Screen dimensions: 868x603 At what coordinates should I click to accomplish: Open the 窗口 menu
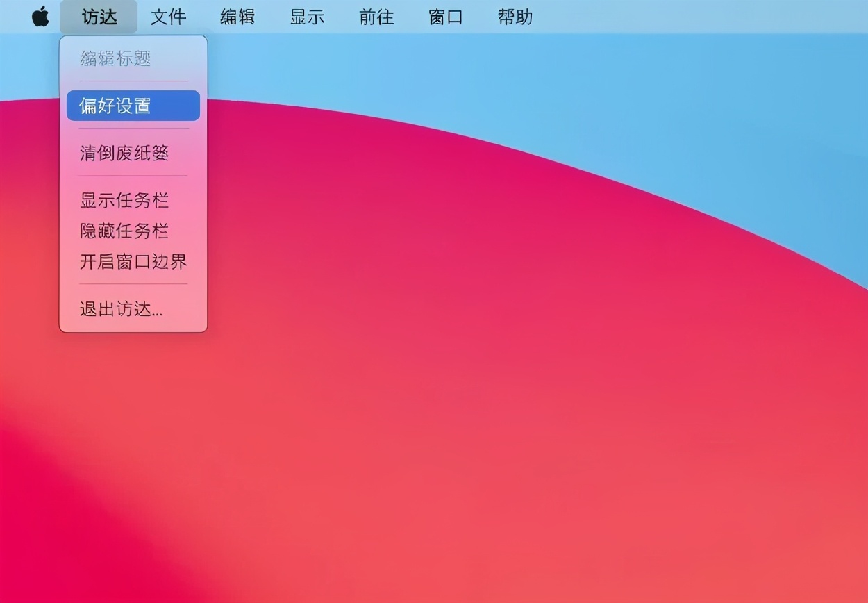tap(445, 17)
